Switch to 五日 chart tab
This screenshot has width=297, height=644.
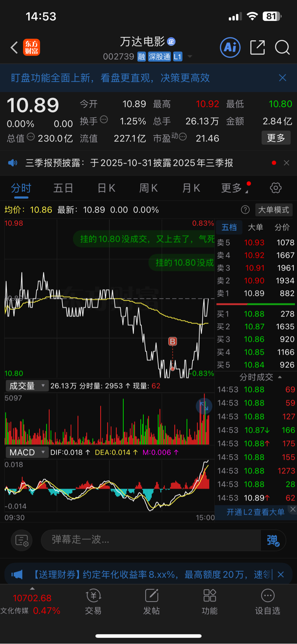[x=63, y=188]
